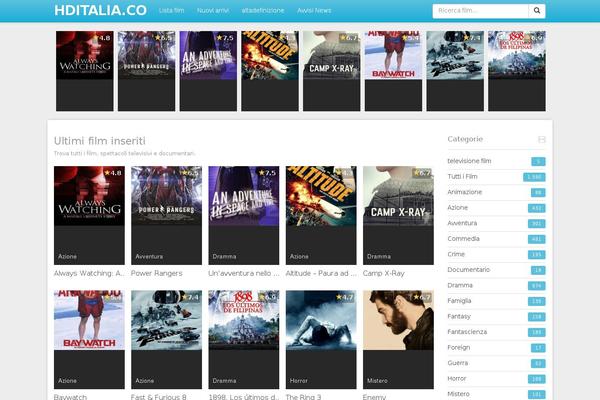Click the 'Camp X-Ray' title below poster
Screen dimensions: 600x400
(383, 273)
